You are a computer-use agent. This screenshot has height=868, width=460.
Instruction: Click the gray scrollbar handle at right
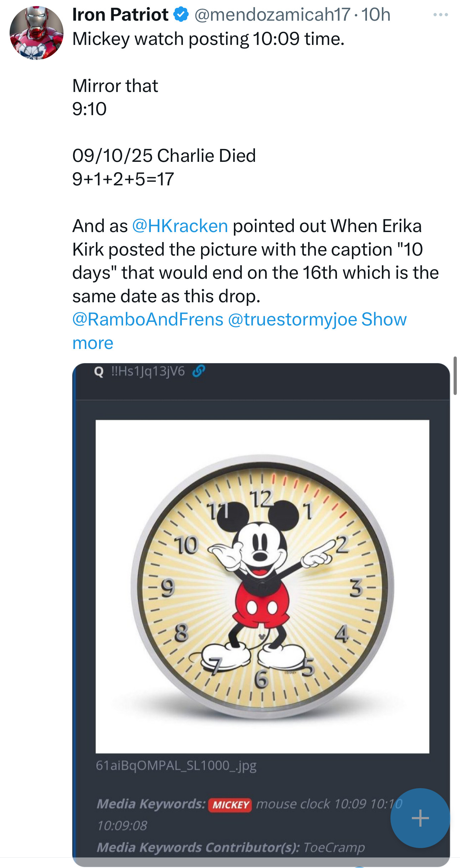(455, 375)
